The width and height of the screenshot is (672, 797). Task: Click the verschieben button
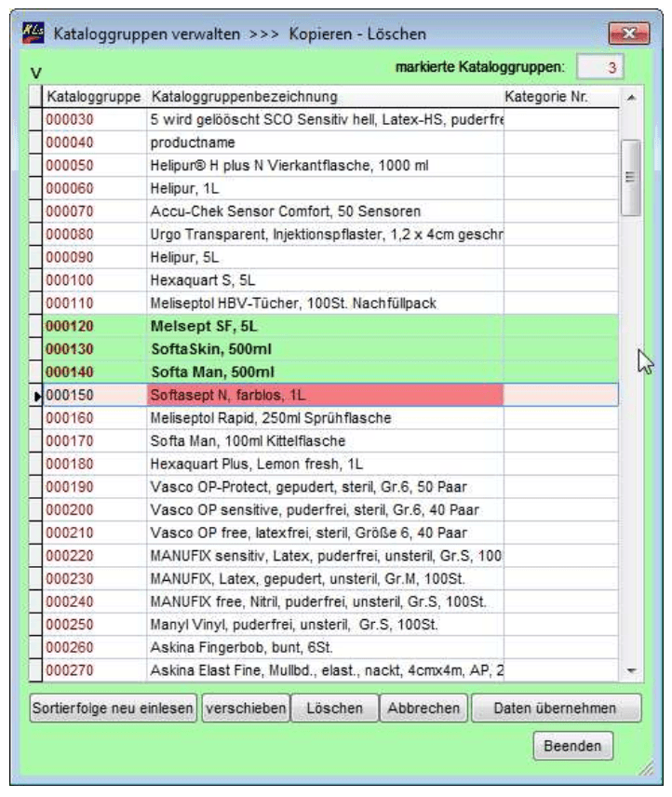click(246, 708)
